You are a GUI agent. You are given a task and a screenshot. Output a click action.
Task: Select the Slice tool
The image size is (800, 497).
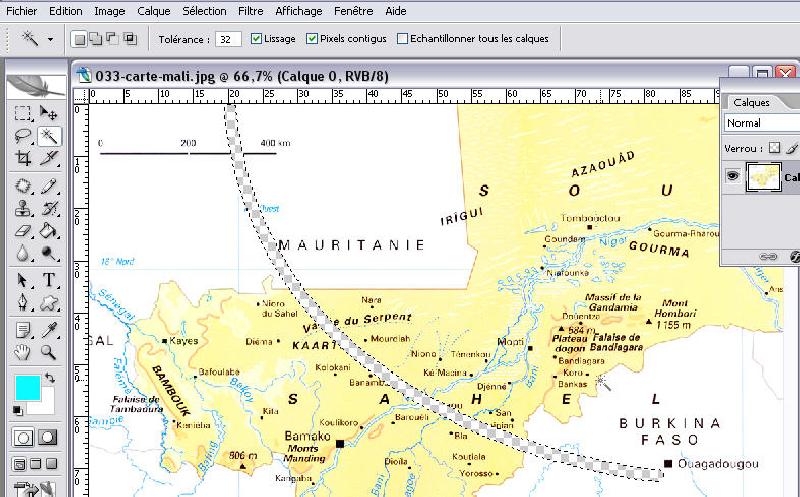click(x=49, y=158)
